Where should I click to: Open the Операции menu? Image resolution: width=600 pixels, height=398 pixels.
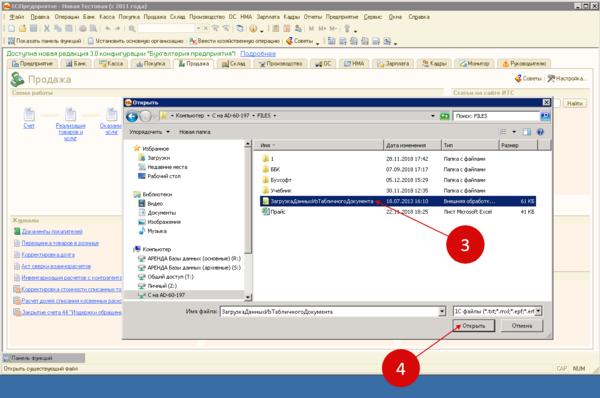67,17
